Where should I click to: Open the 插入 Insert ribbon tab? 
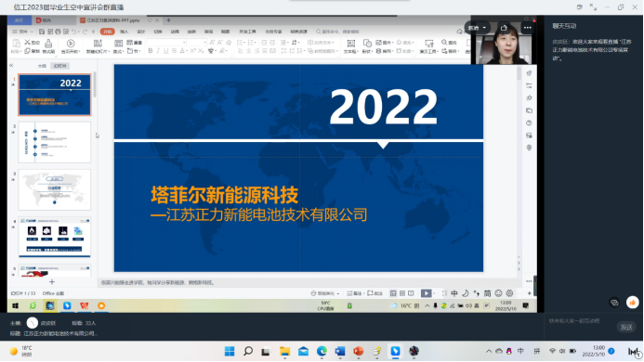125,32
